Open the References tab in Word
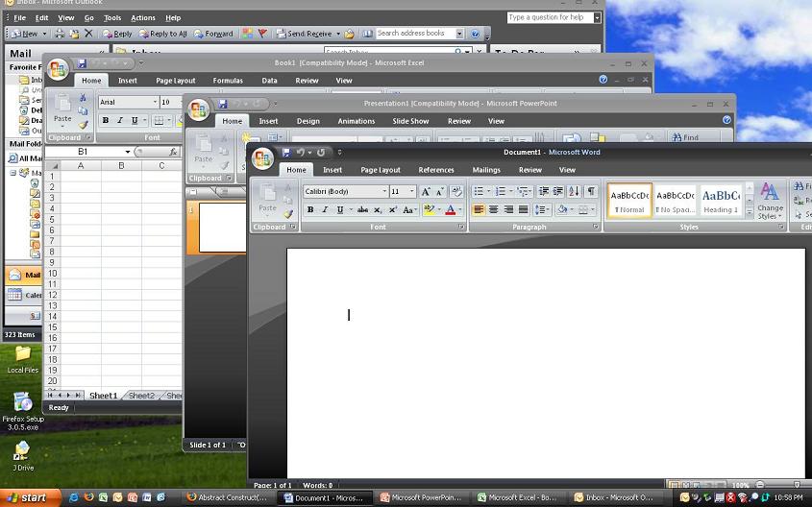 [436, 170]
